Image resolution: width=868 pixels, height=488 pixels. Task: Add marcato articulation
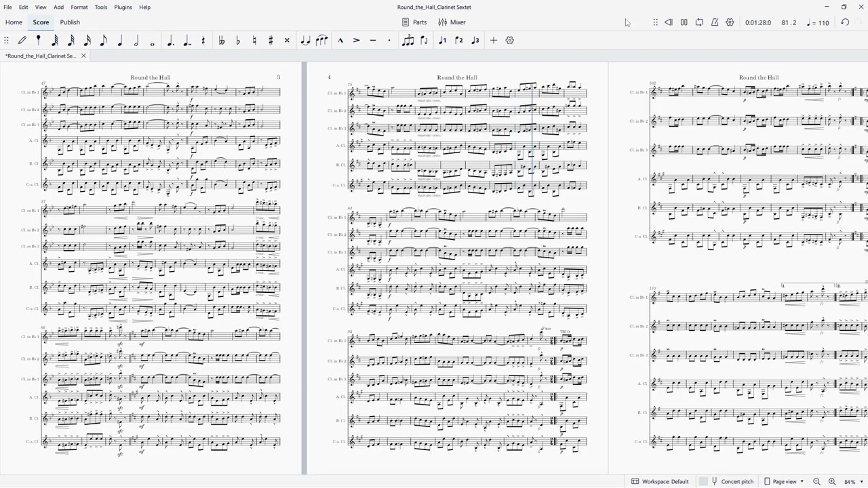coord(340,41)
